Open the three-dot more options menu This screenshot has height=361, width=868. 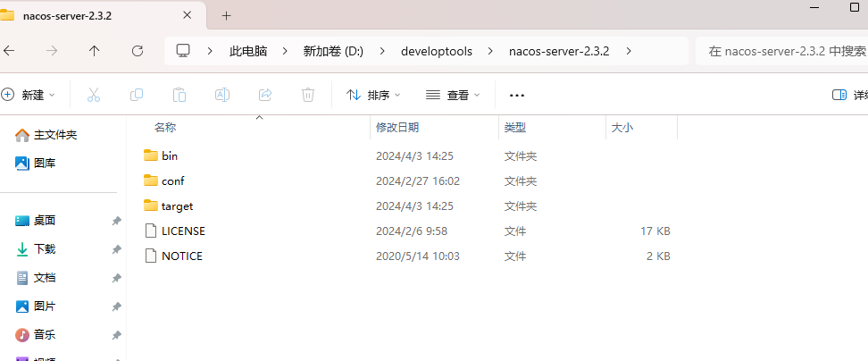pyautogui.click(x=516, y=96)
